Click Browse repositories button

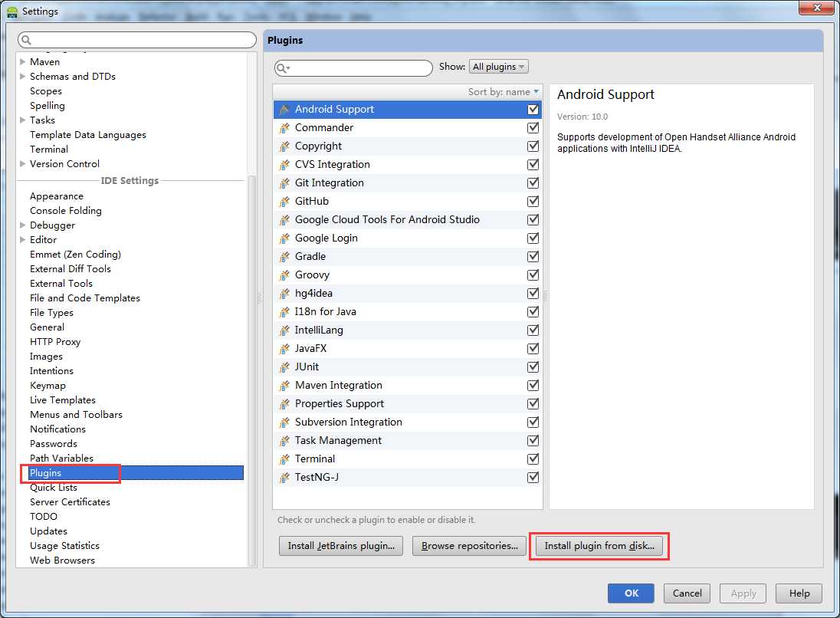coord(469,546)
